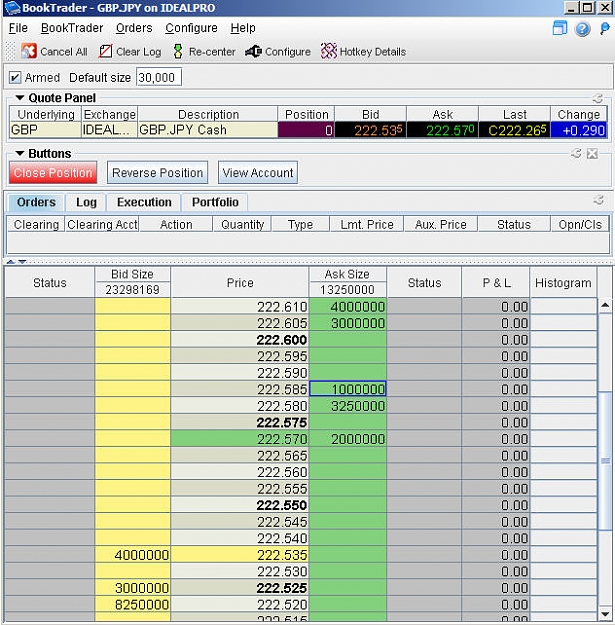Click the Close Position button

point(53,173)
